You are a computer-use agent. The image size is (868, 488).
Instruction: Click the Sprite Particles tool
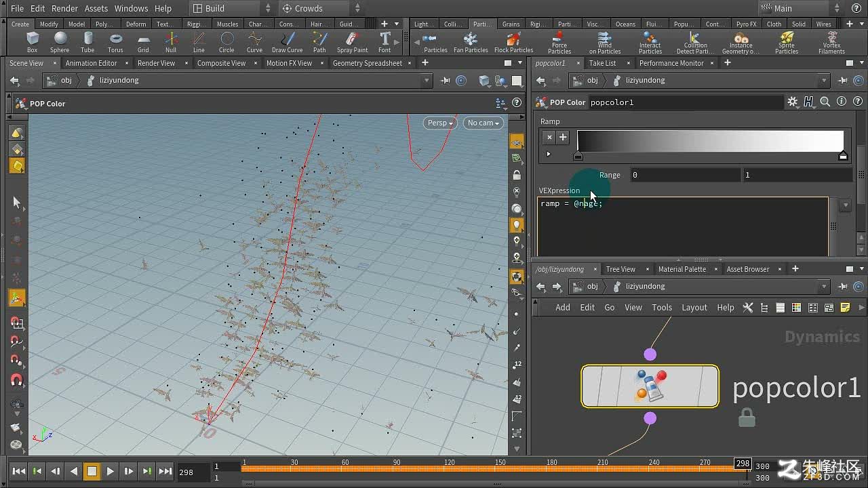[x=787, y=42]
